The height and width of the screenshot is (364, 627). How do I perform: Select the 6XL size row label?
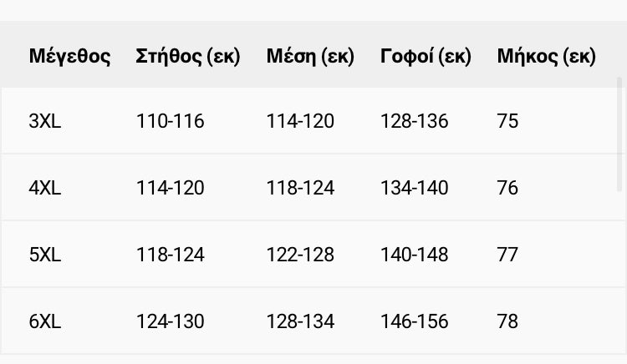[x=45, y=321]
